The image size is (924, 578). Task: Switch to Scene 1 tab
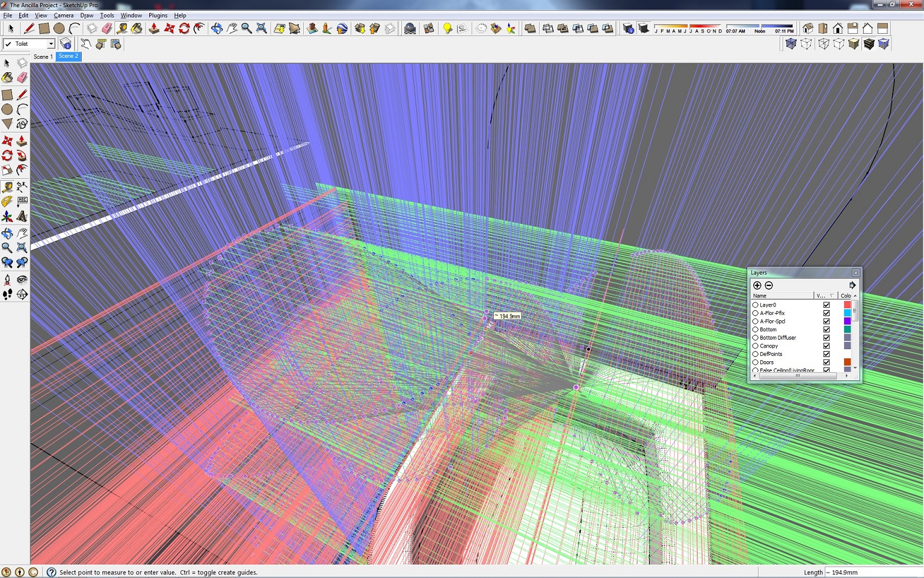[x=43, y=57]
